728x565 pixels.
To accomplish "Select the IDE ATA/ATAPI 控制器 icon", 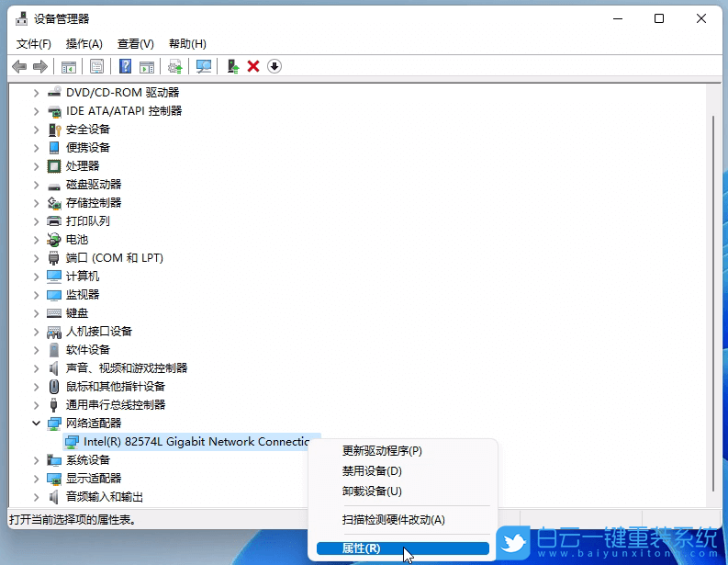I will point(54,110).
